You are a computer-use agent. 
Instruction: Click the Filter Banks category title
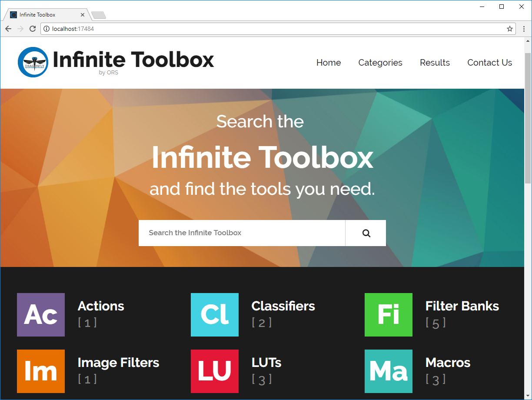click(462, 306)
